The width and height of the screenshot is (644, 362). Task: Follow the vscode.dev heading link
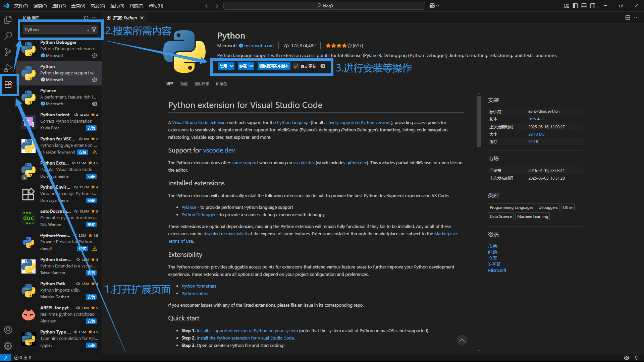pyautogui.click(x=219, y=150)
